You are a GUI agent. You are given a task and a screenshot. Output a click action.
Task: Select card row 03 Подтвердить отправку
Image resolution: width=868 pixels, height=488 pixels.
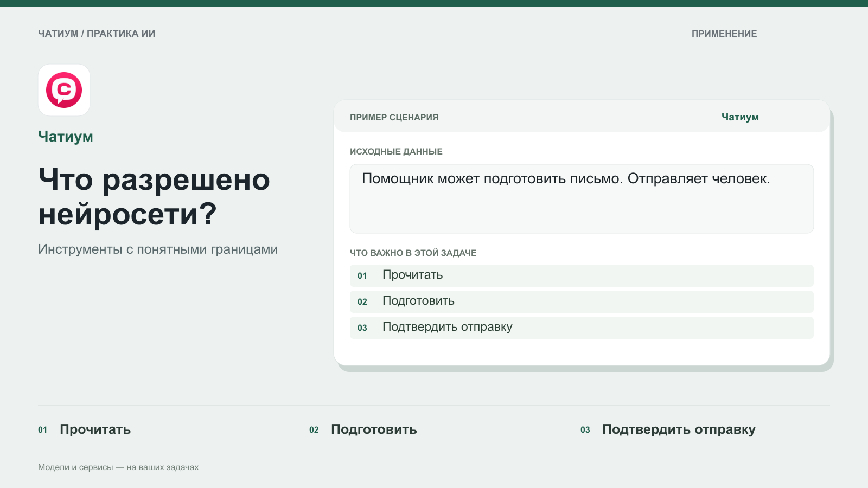[x=582, y=328]
